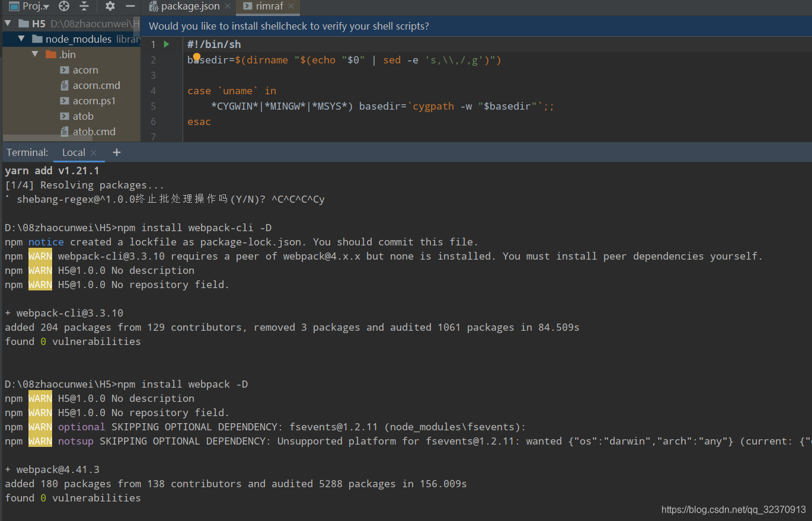Open the Project view dropdown

[x=29, y=7]
